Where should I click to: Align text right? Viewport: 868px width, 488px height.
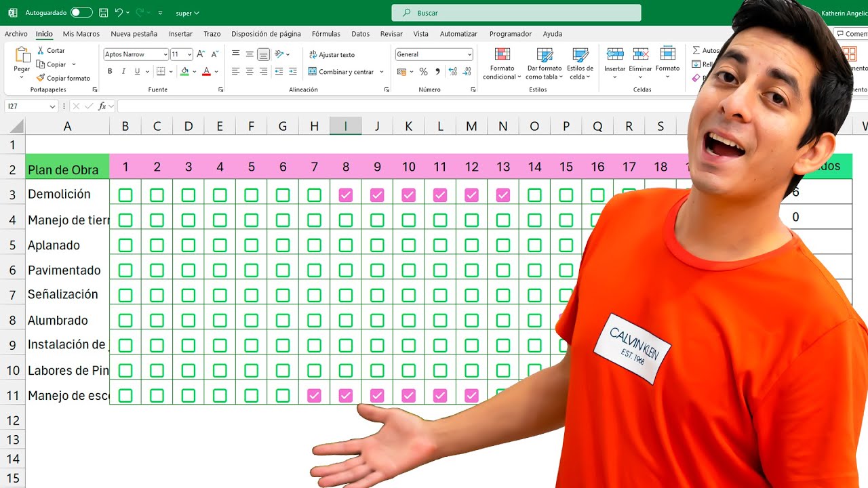click(x=264, y=71)
